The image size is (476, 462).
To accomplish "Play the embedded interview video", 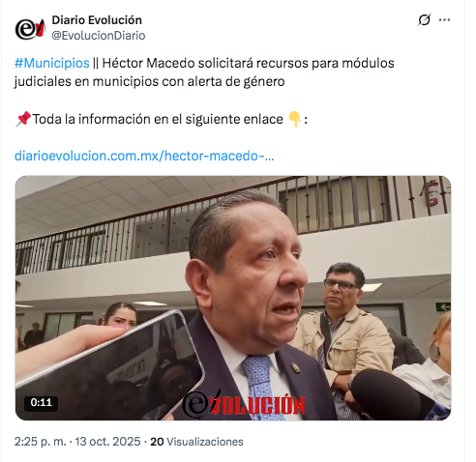I will 233,298.
